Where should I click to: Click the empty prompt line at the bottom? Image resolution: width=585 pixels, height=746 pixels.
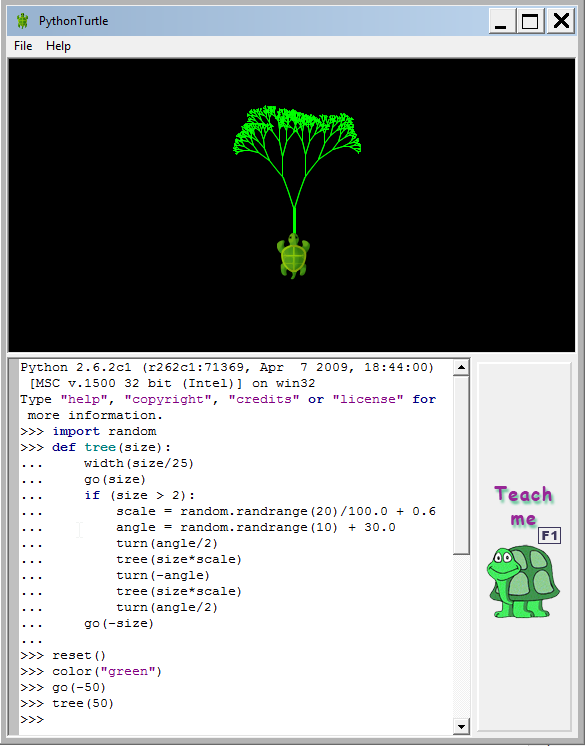(x=235, y=719)
